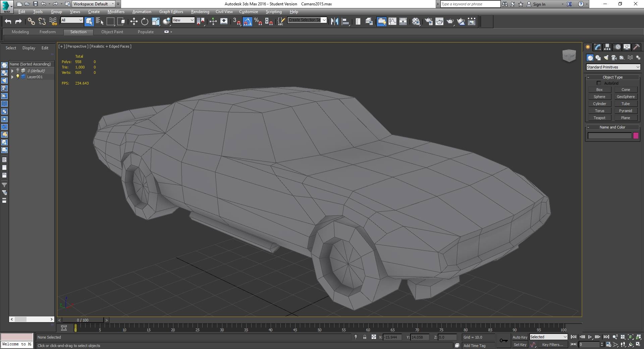Toggle Percent Snap in the toolbar
This screenshot has height=349, width=644.
point(258,21)
